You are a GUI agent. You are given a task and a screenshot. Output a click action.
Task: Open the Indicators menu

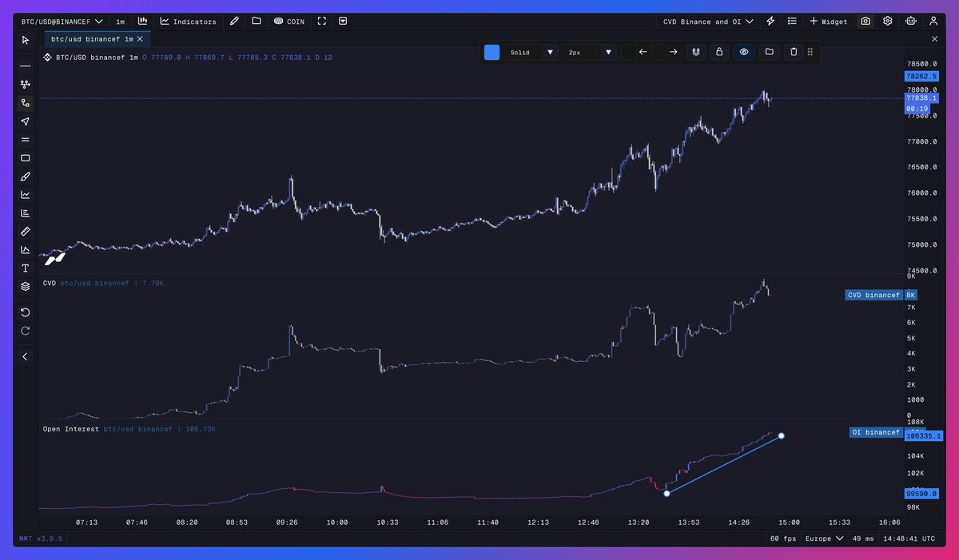[188, 22]
